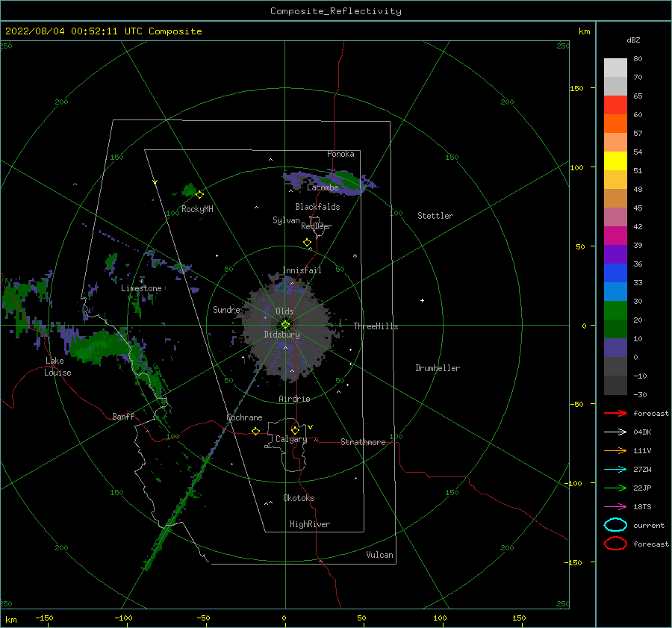Click the 27ZW legend label
Viewport: 672px width, 628px height.
pos(642,470)
